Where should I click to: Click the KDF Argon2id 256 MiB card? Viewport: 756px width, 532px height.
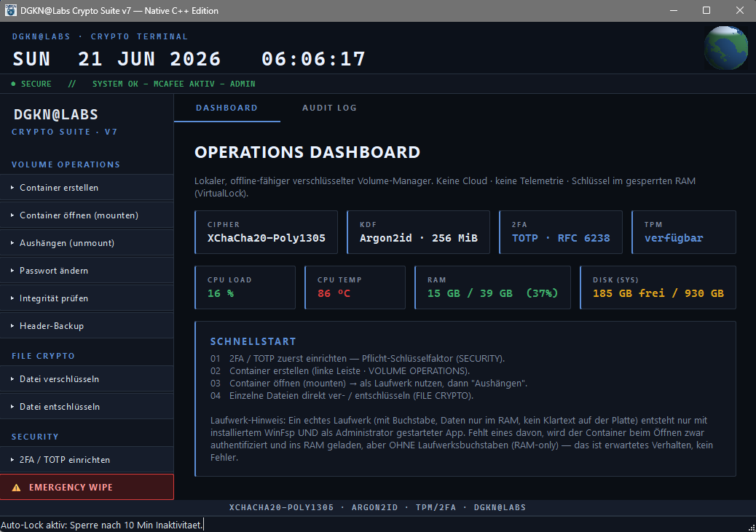(x=419, y=232)
